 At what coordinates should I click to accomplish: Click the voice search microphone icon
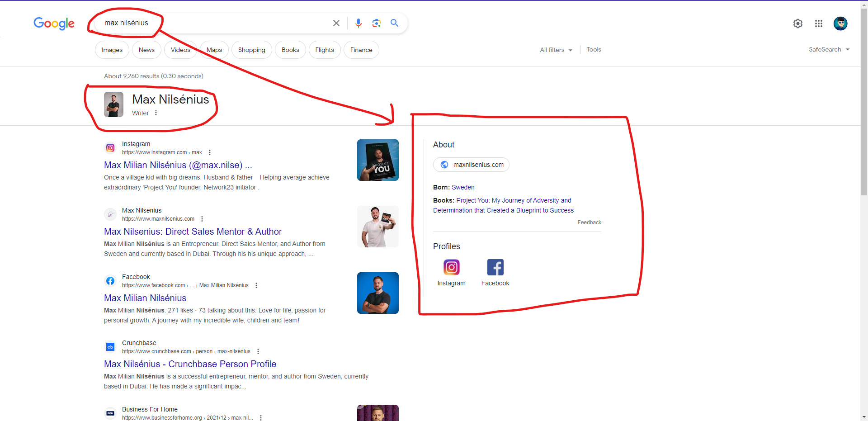[x=359, y=23]
